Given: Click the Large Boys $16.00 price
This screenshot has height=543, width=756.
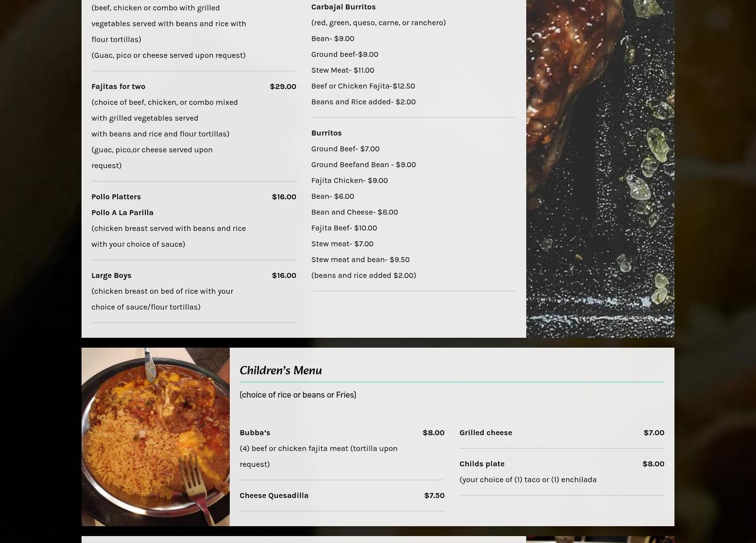Looking at the screenshot, I should (x=284, y=275).
